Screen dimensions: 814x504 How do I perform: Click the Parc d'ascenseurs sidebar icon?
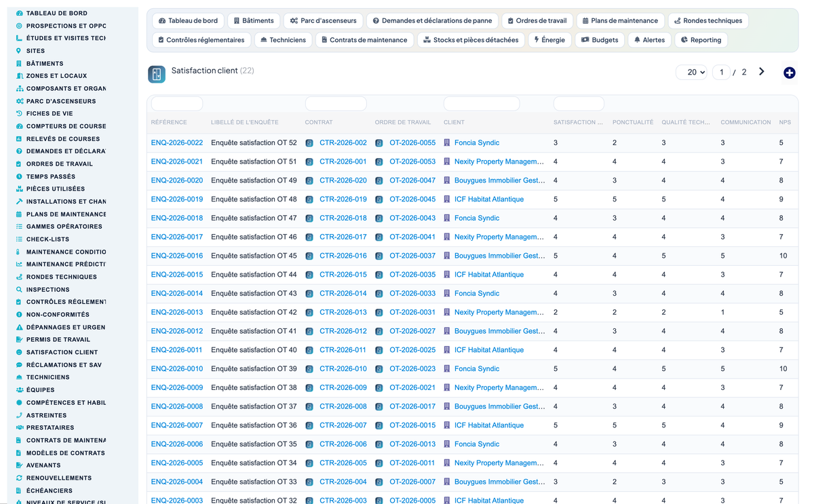click(19, 101)
